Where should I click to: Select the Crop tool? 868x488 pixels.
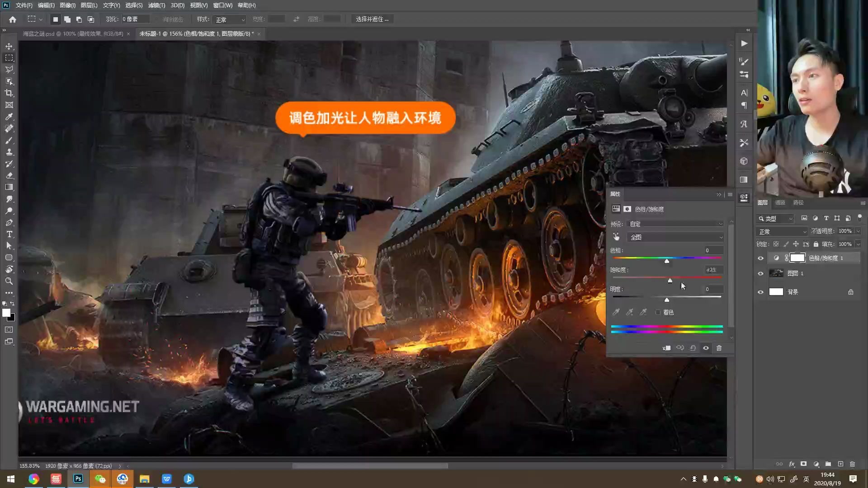tap(9, 93)
